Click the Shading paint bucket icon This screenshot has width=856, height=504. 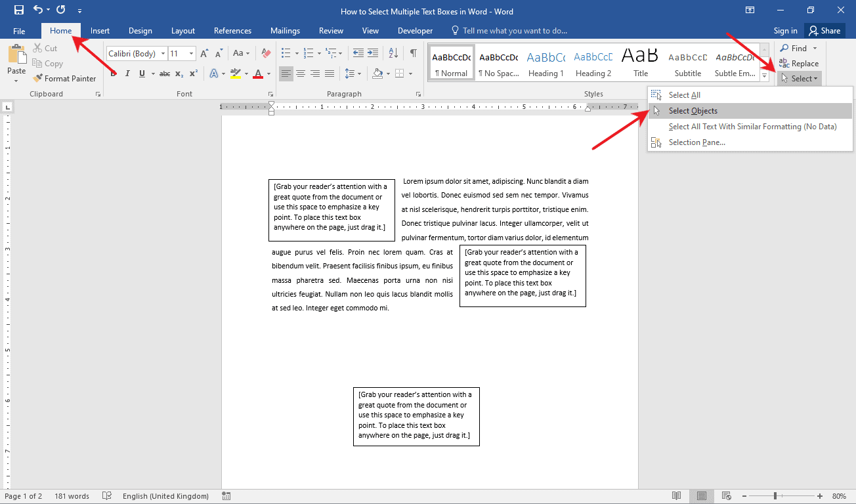[377, 73]
